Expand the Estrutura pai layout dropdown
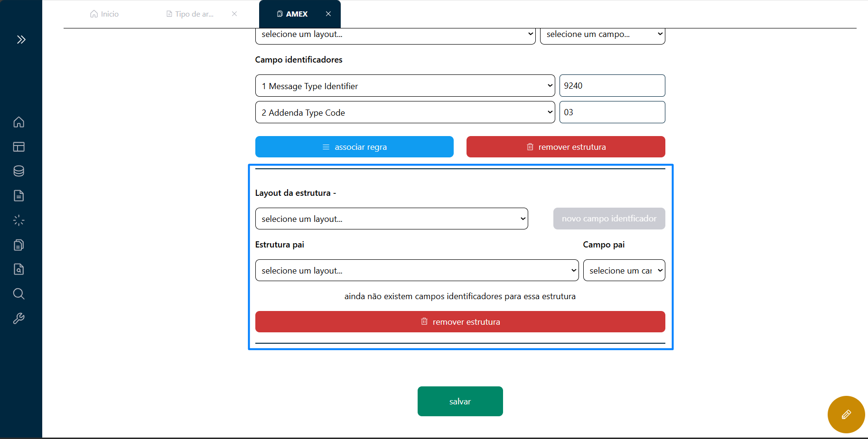The image size is (868, 439). 417,270
